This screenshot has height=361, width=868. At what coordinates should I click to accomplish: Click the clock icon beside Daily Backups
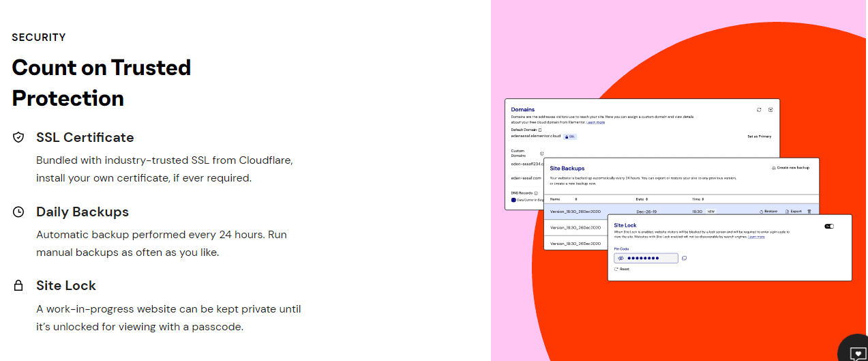(x=18, y=212)
